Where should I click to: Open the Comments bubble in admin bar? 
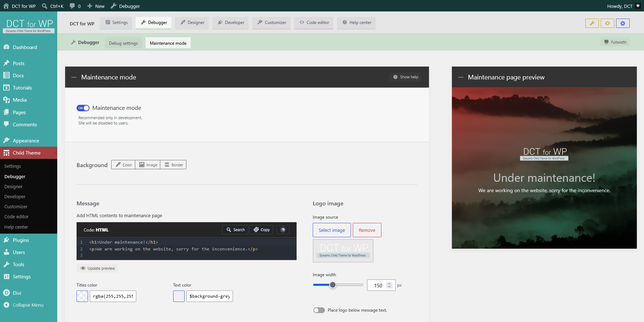point(75,6)
